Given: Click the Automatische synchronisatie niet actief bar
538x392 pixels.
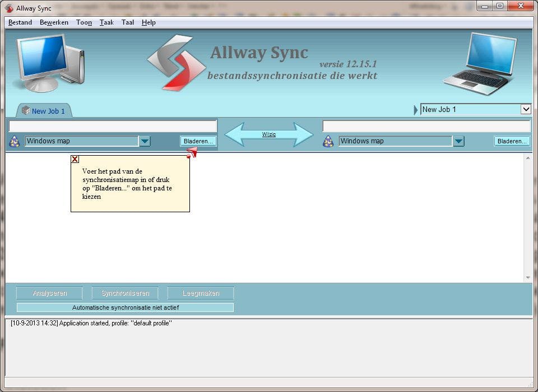Looking at the screenshot, I should click(x=126, y=307).
